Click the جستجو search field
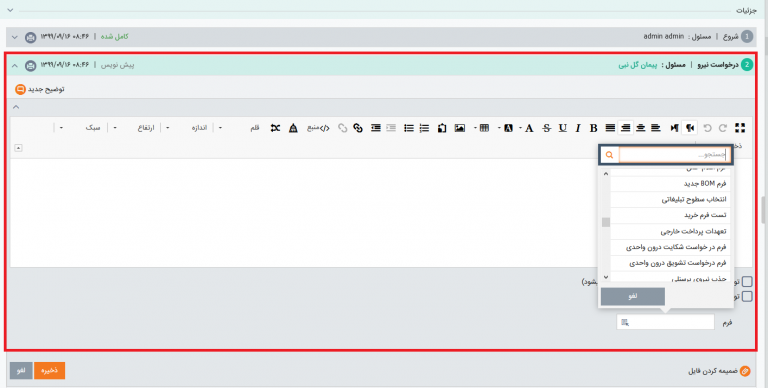768x388 pixels. click(674, 155)
